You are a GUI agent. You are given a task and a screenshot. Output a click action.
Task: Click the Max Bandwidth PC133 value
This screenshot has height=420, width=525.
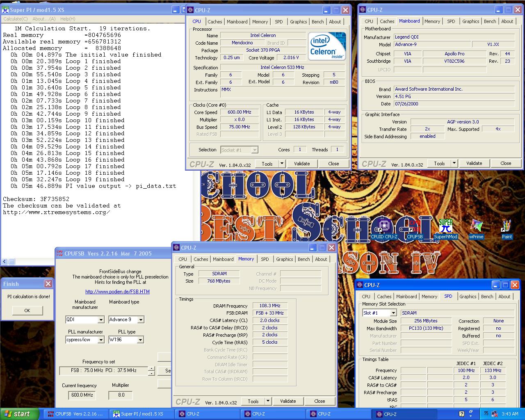click(426, 329)
